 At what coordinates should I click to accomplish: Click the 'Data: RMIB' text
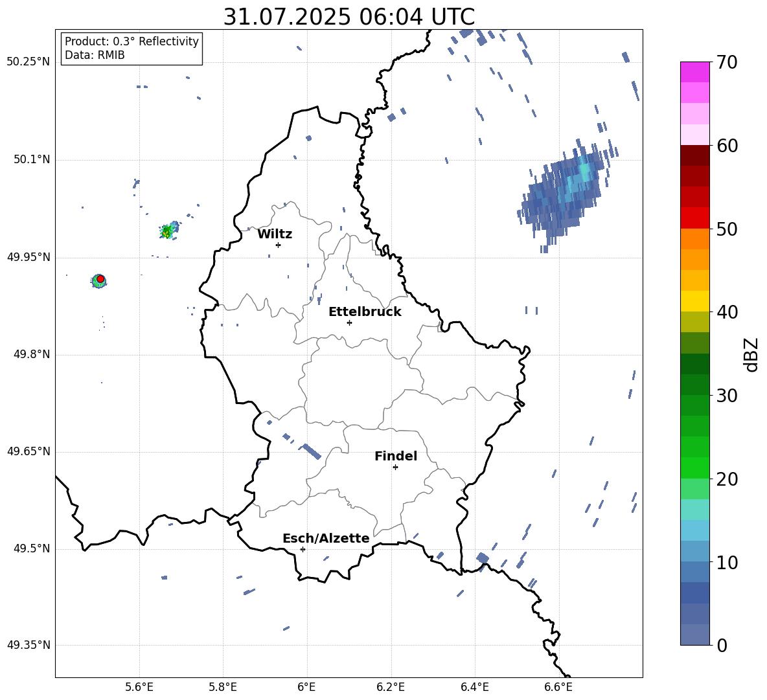(95, 55)
